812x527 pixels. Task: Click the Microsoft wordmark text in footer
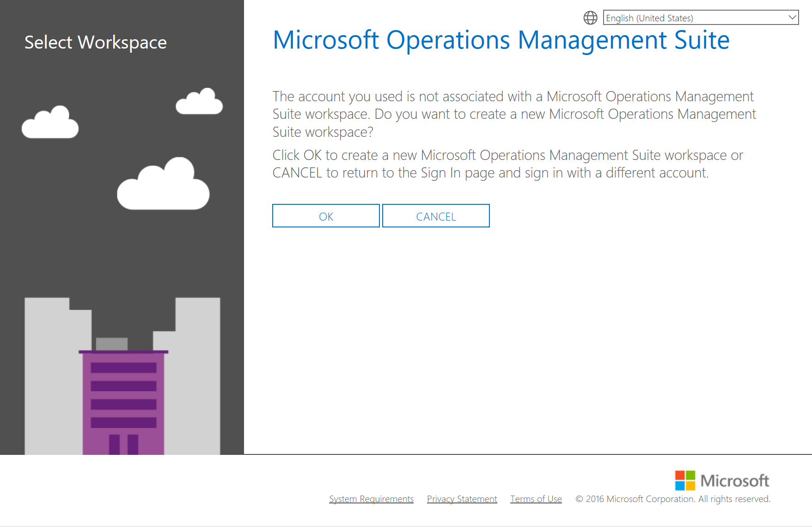tap(734, 481)
